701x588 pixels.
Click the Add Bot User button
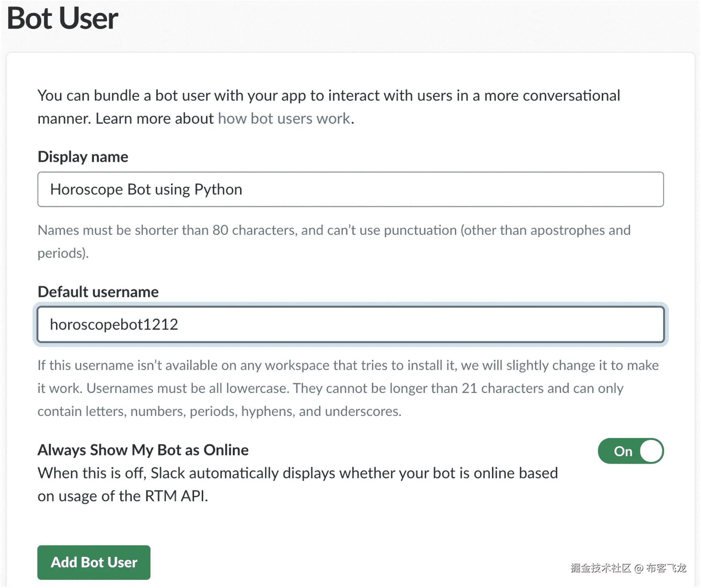[x=94, y=562]
